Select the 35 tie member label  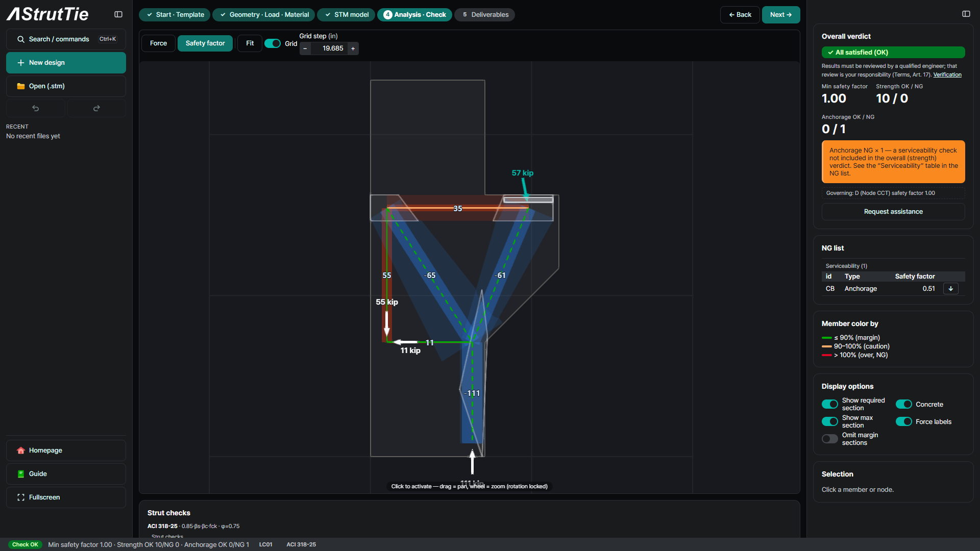[x=458, y=209]
